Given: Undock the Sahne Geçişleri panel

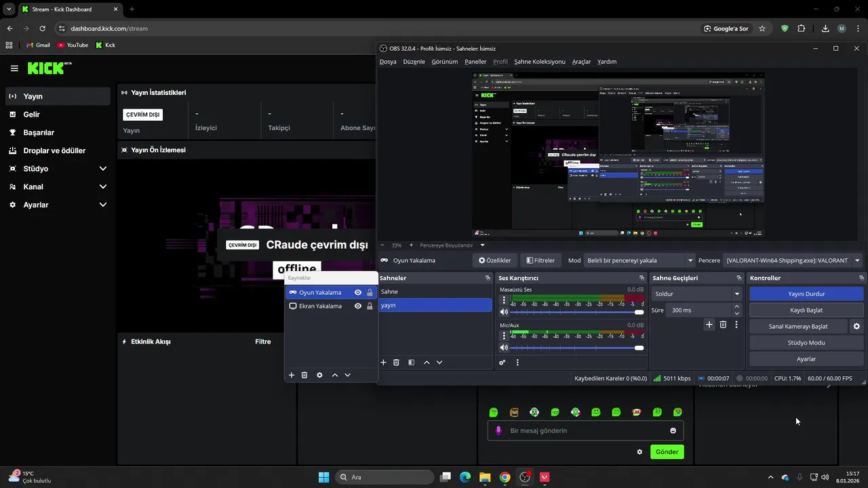Looking at the screenshot, I should click(739, 278).
